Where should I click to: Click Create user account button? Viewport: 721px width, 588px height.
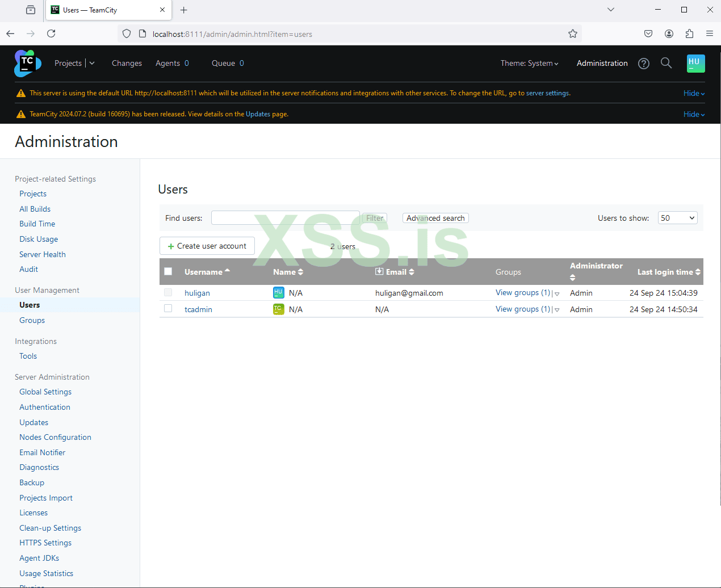coord(207,246)
